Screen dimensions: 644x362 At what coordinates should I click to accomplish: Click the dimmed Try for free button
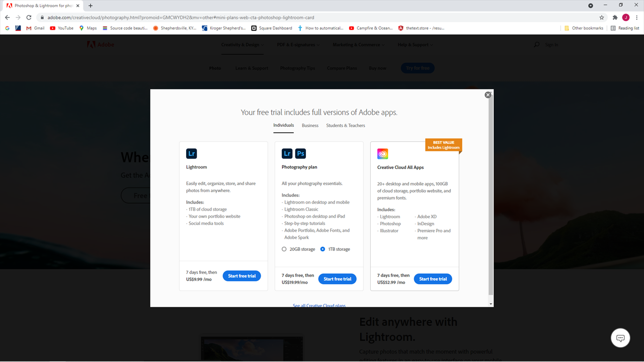(x=418, y=68)
